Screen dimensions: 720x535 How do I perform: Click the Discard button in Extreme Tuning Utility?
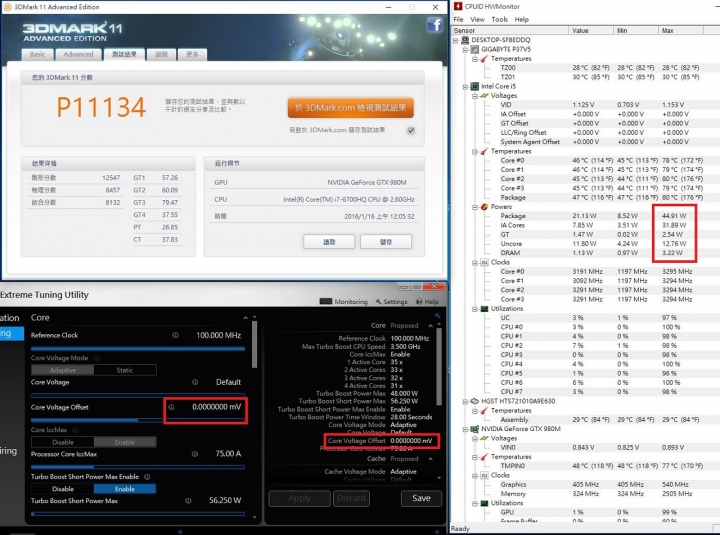[x=351, y=498]
